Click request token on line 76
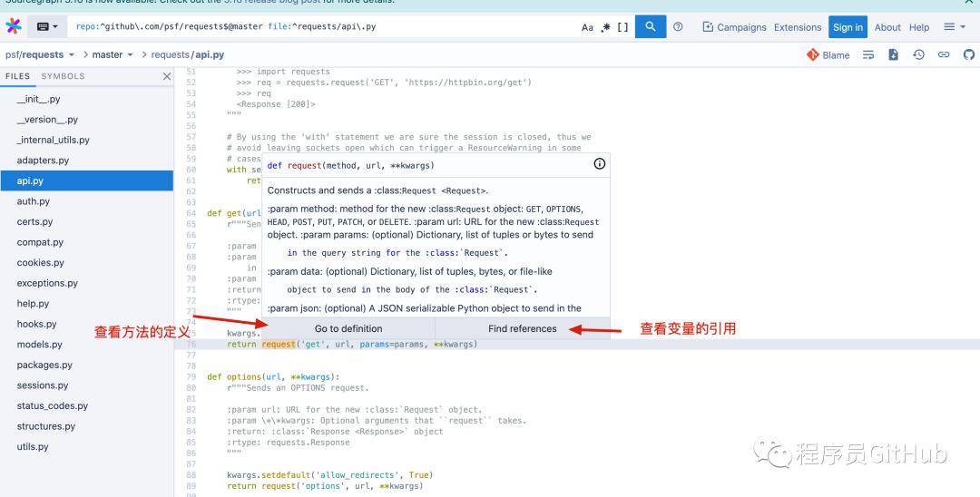Screen dimensions: 980x497 click(x=279, y=344)
